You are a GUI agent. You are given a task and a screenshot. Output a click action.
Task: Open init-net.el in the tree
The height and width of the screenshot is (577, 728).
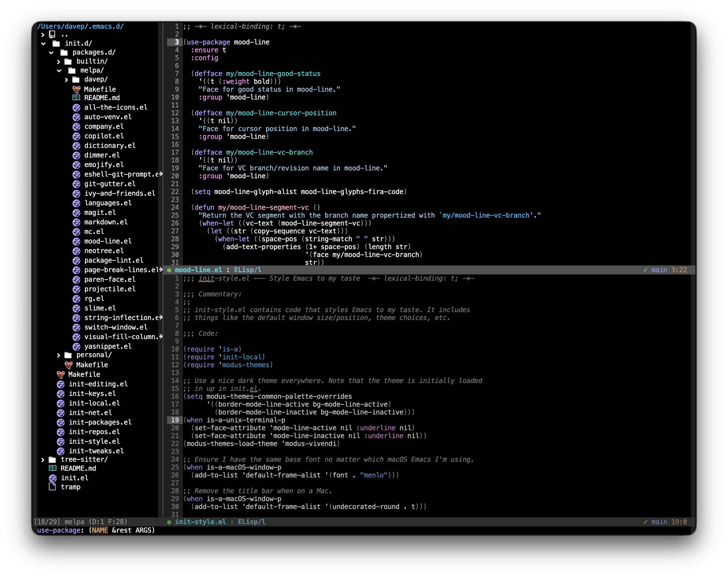click(x=90, y=413)
